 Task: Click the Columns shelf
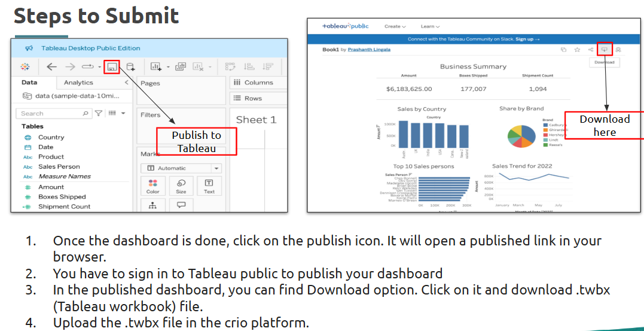(259, 82)
